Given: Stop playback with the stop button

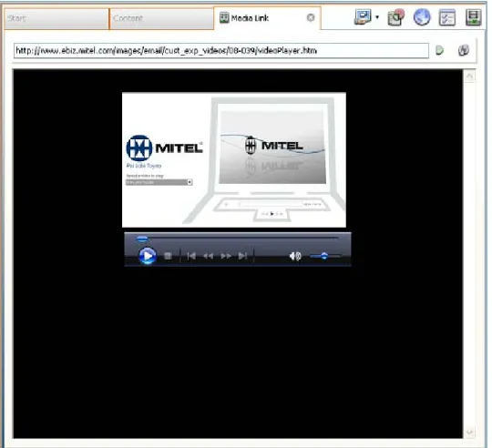Looking at the screenshot, I should coord(168,256).
